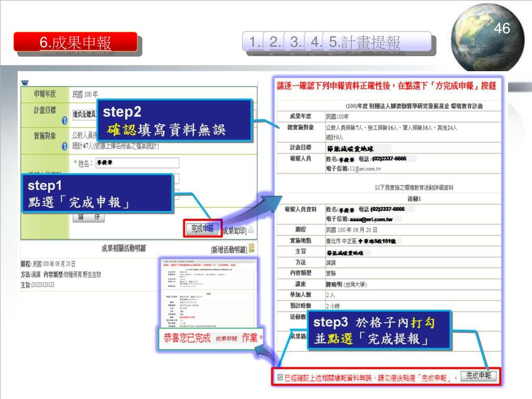Screen dimensions: 532x399
Task: Click the help icon beside 實施對象
Action: pos(64,146)
